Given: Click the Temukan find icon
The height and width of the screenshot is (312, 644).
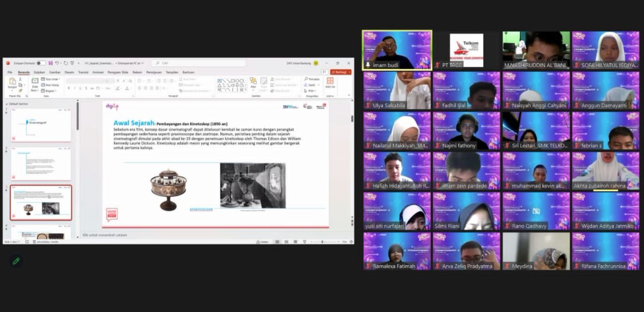Looking at the screenshot, I should coord(312,79).
